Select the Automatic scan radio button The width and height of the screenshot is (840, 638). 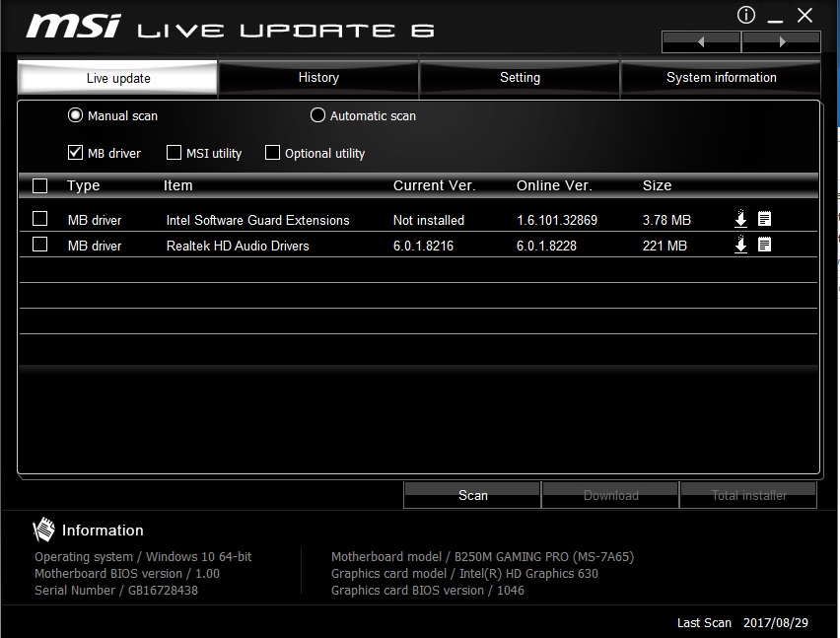317,115
